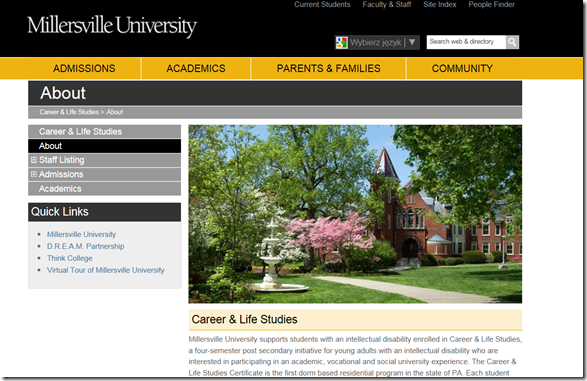
Task: Open the People Finder link
Action: tap(492, 4)
